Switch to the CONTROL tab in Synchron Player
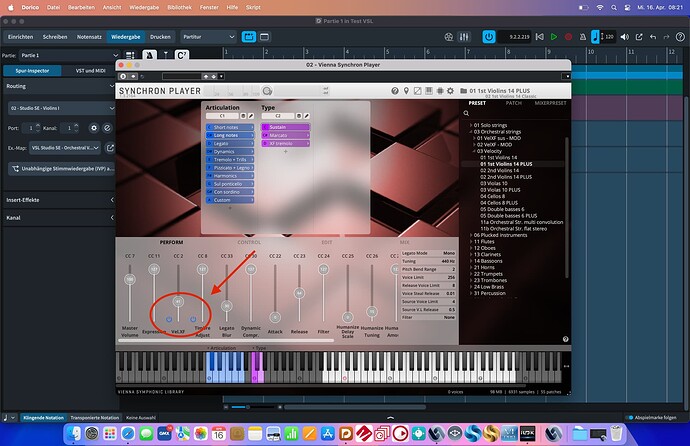The image size is (690, 446). 249,242
